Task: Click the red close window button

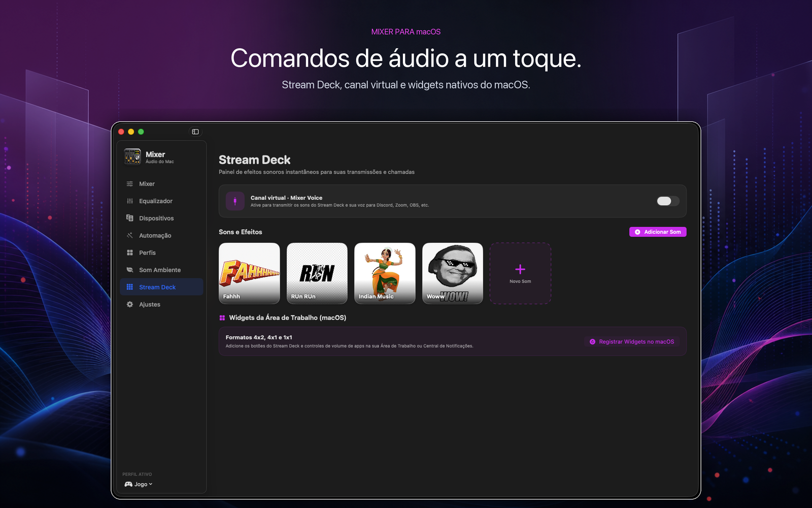Action: 121,132
